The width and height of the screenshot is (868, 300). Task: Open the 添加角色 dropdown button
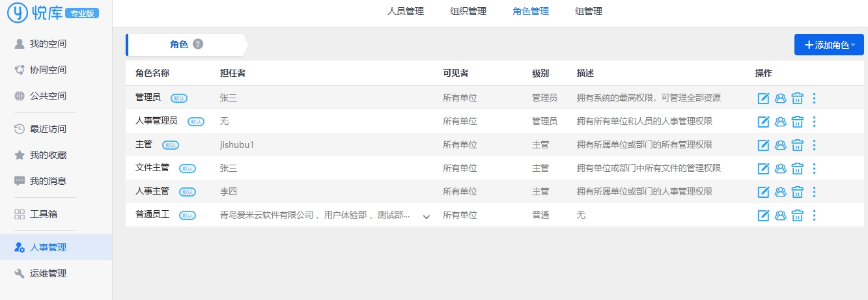pos(829,45)
